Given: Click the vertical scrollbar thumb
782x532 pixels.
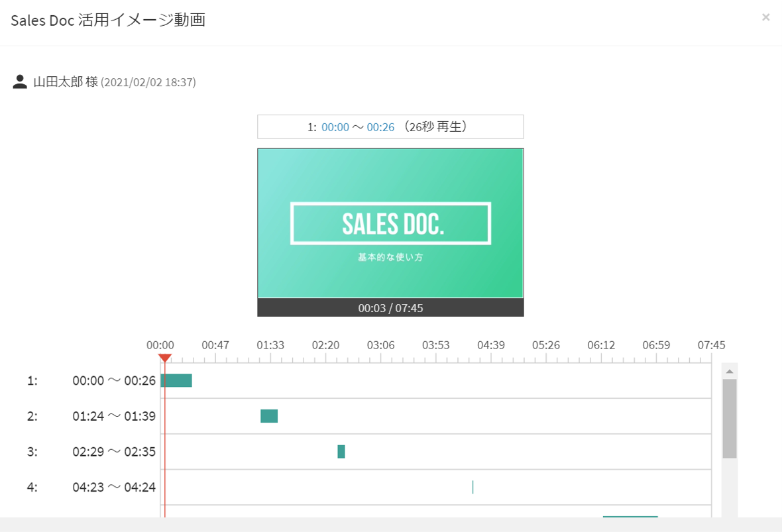Looking at the screenshot, I should [729, 419].
